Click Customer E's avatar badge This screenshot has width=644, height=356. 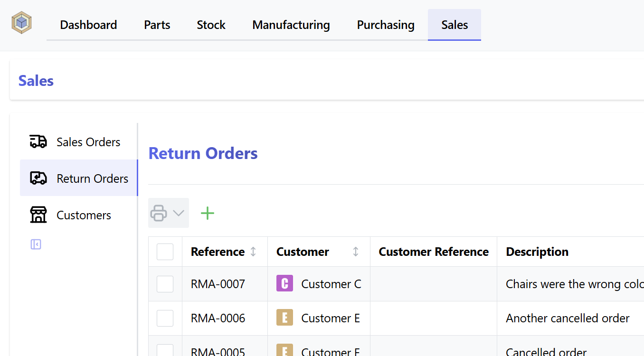click(284, 318)
